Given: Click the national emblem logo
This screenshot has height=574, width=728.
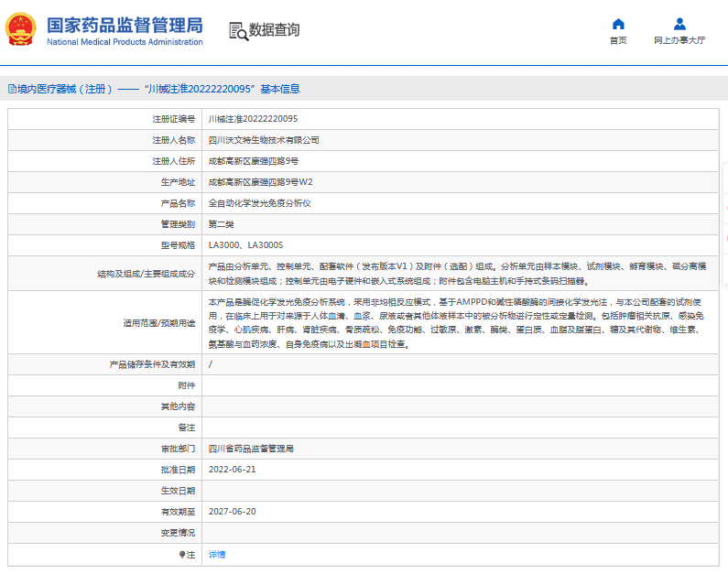Looking at the screenshot, I should (x=20, y=29).
